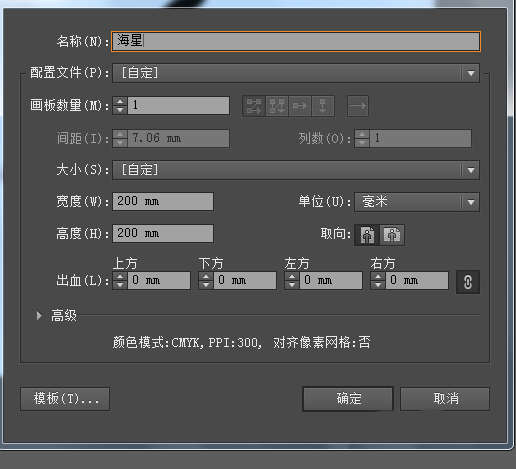
Task: Expand the 高级 advanced section
Action: point(39,315)
